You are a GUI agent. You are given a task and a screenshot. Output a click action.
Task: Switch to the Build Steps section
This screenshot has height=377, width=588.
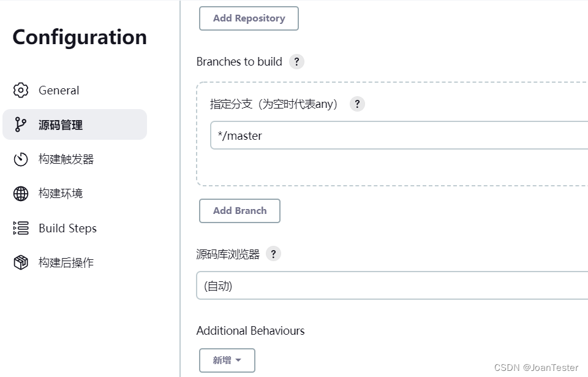pyautogui.click(x=67, y=228)
